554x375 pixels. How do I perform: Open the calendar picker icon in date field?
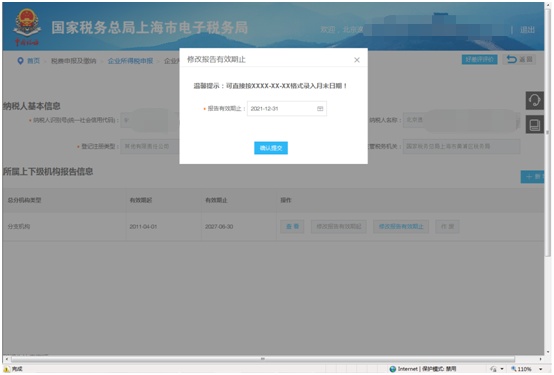(x=320, y=109)
